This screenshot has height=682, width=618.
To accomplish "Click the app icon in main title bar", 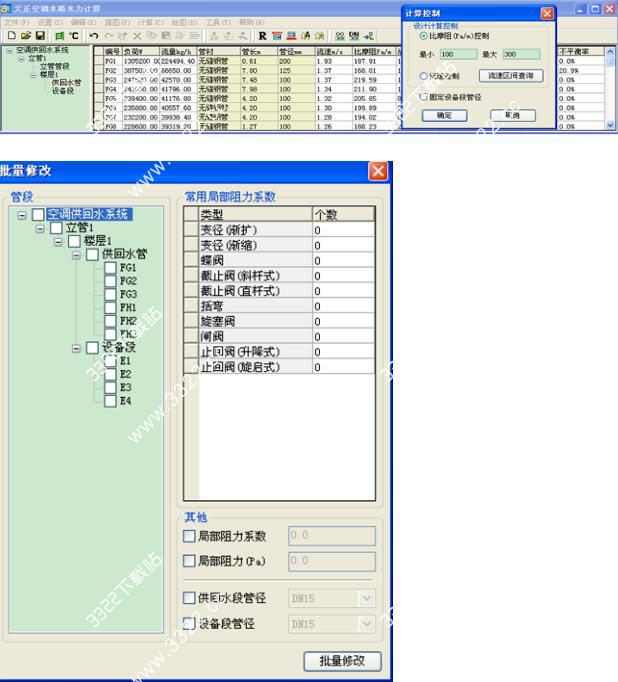I will coord(6,8).
